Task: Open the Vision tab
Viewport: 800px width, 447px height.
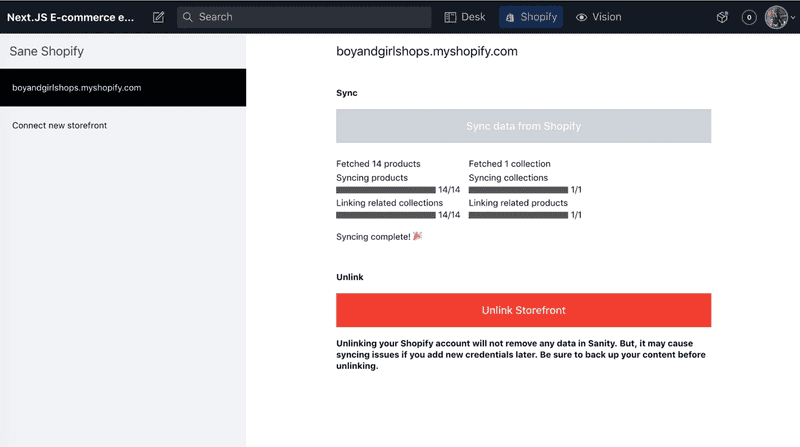Action: (x=598, y=17)
